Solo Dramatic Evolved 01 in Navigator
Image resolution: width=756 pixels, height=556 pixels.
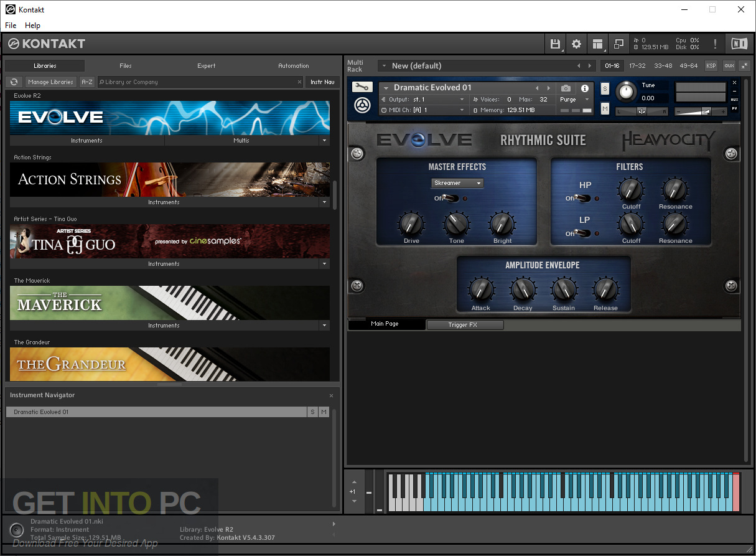click(312, 412)
